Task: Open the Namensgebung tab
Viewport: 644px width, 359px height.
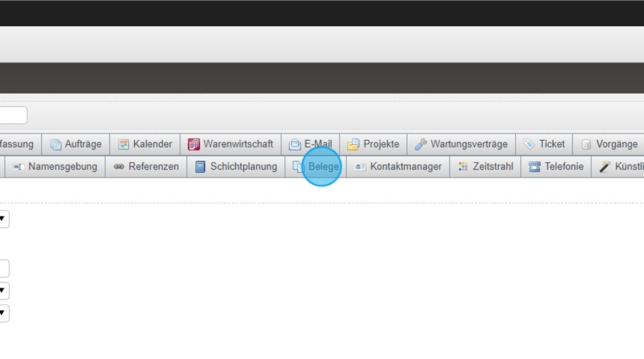Action: 62,167
